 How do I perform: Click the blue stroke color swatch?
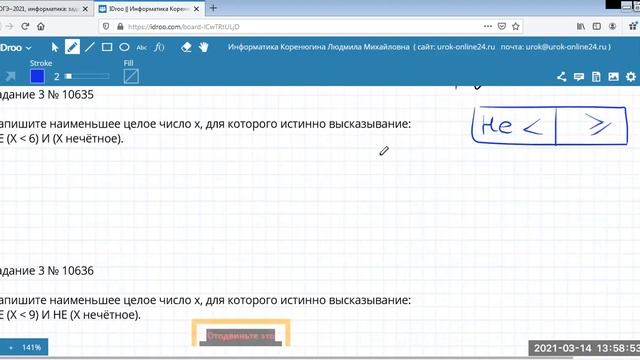[x=37, y=76]
